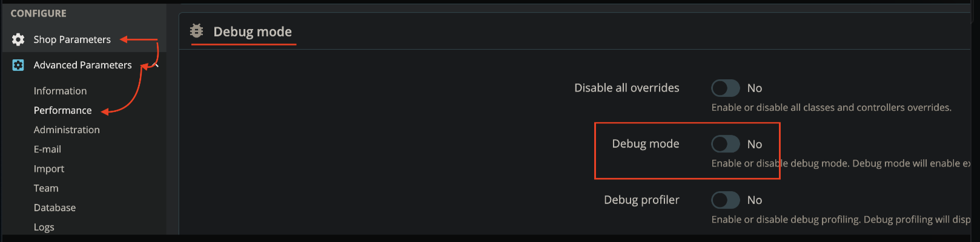
Task: Open the E-mail settings page
Action: (47, 149)
